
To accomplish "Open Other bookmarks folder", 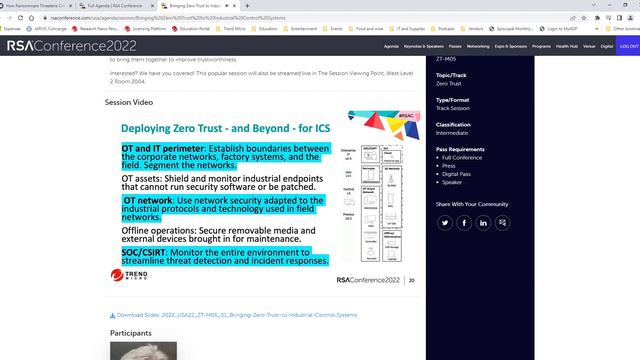I will point(623,29).
